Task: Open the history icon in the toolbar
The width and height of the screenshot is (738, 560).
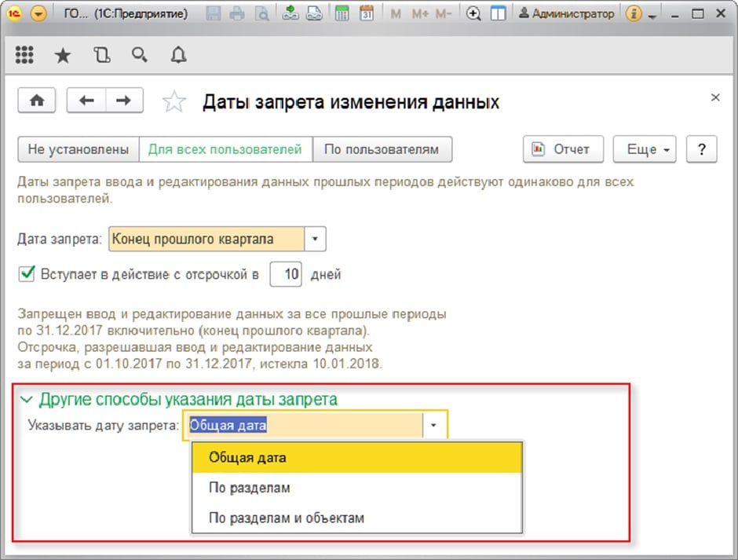Action: pyautogui.click(x=101, y=55)
